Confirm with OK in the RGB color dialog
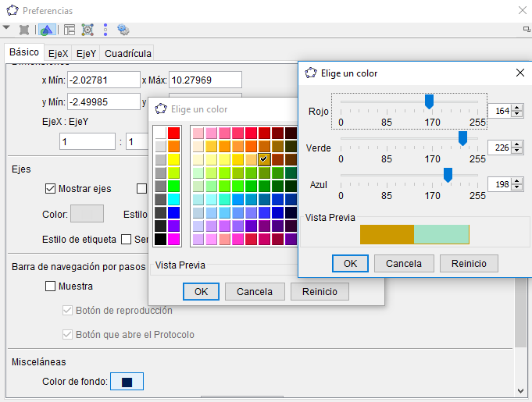 click(x=350, y=263)
